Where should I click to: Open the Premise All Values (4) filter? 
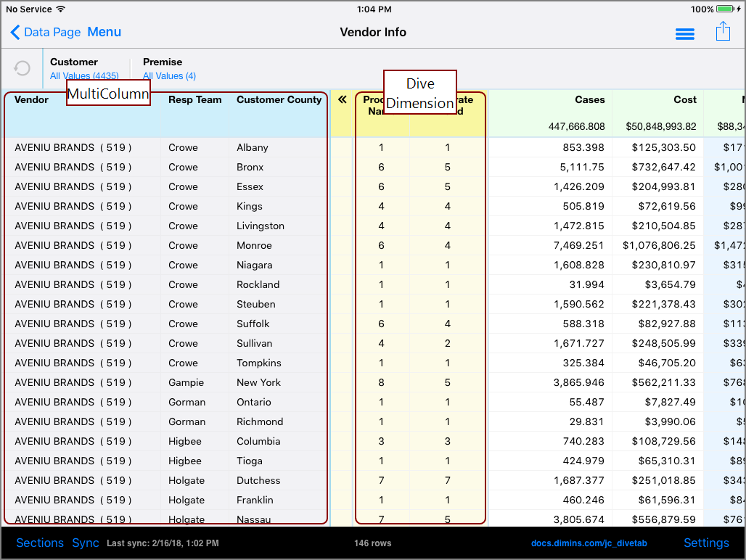tap(169, 75)
